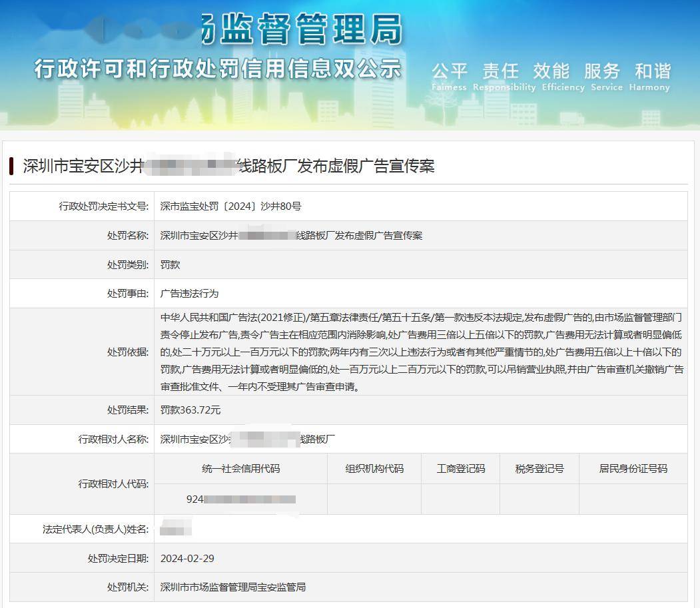Screen dimensions: 700x608
Task: Click the 处罚名称 value ending 线路板厂发布虚假广告宣传案
Action: click(x=291, y=236)
